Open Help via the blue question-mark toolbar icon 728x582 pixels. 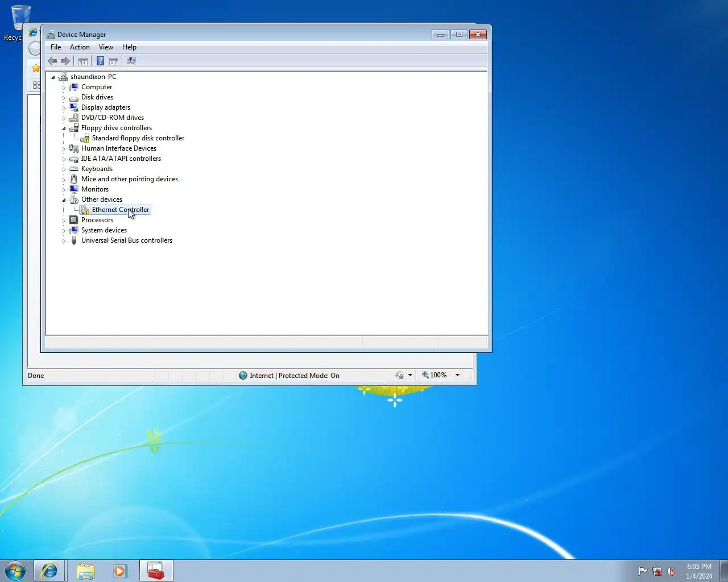click(x=100, y=61)
